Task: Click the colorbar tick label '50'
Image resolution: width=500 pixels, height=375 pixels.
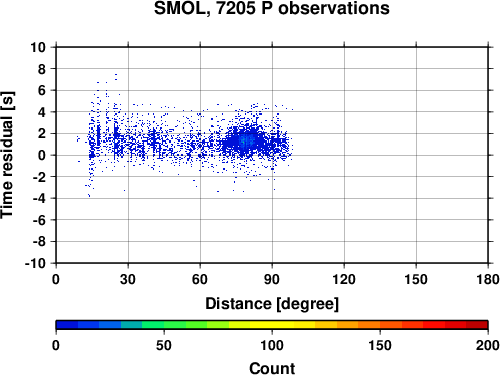Action: pyautogui.click(x=164, y=345)
